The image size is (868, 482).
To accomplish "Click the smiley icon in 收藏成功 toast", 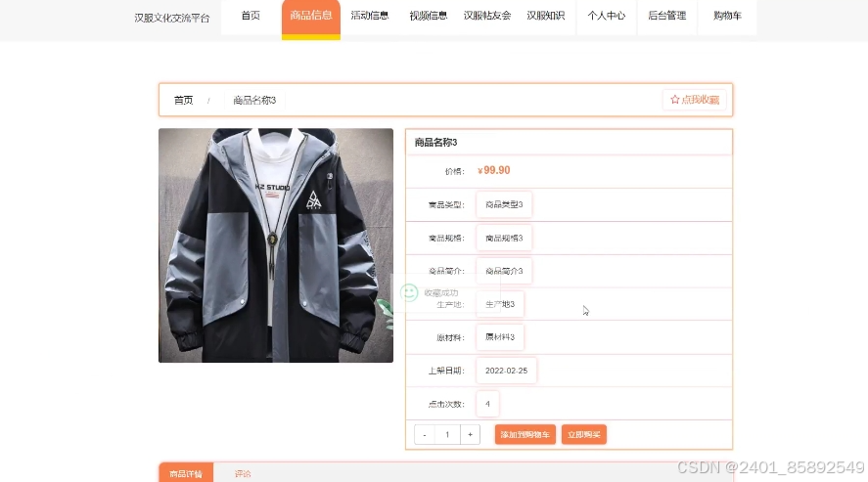I will coord(409,292).
